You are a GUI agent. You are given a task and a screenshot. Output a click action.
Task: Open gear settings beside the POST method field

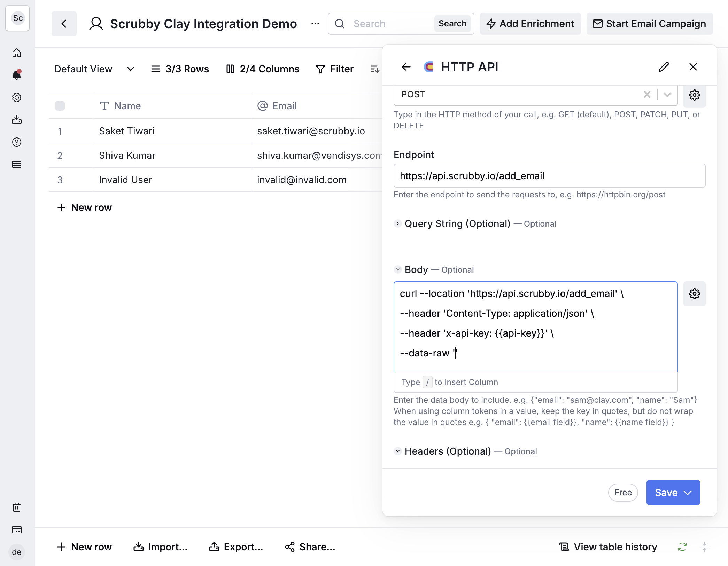click(x=694, y=95)
